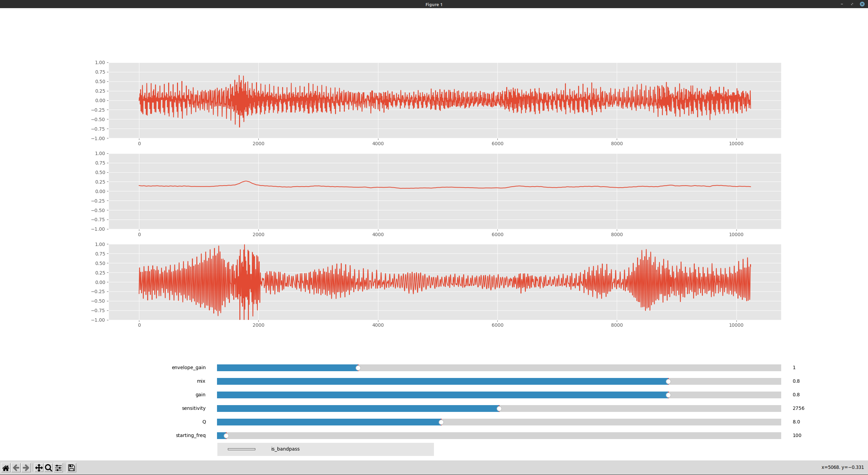Select the Zoom to rectangle tool
This screenshot has width=868, height=475.
(48, 468)
